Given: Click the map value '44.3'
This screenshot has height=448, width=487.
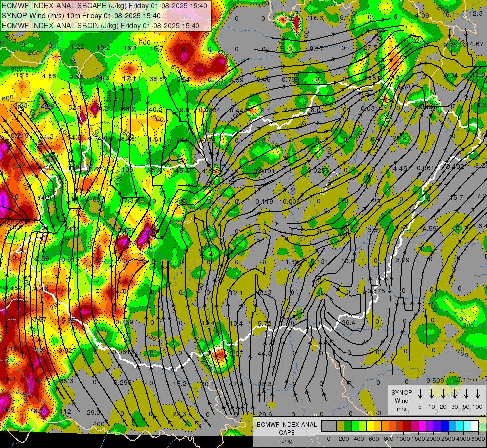Looking at the screenshot, I should coord(265,353).
